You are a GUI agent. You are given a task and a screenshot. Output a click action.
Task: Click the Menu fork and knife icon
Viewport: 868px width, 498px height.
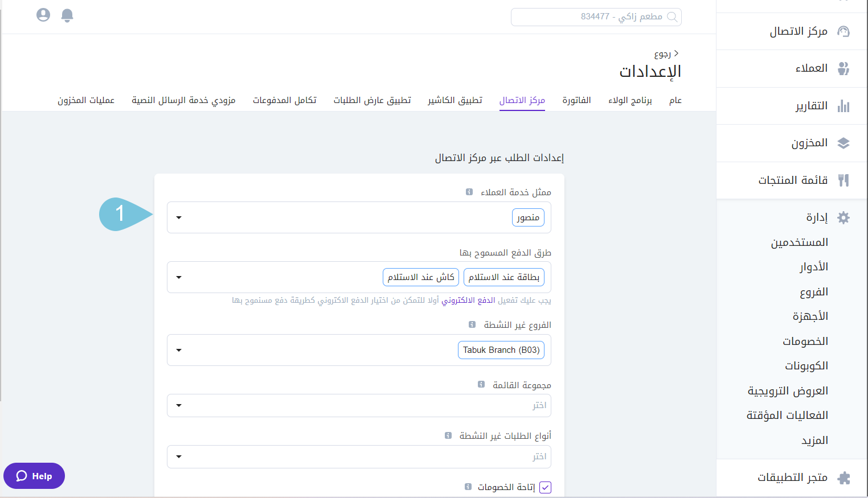844,180
